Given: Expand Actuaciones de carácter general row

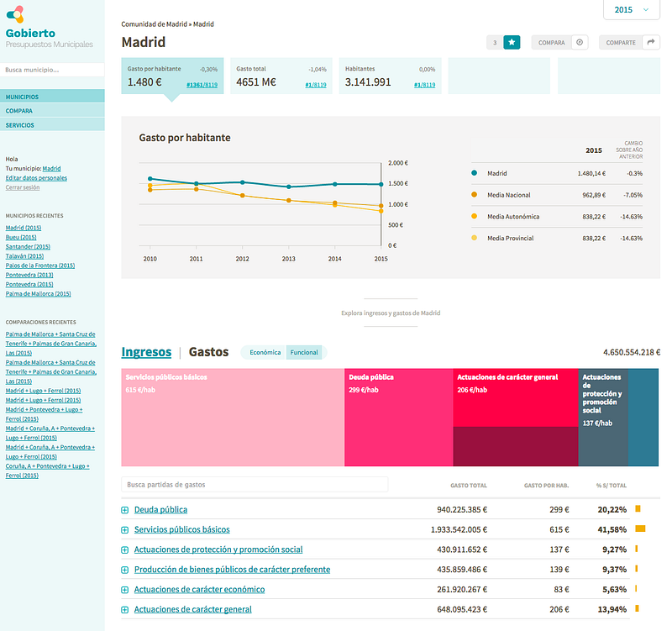Looking at the screenshot, I should (x=124, y=610).
